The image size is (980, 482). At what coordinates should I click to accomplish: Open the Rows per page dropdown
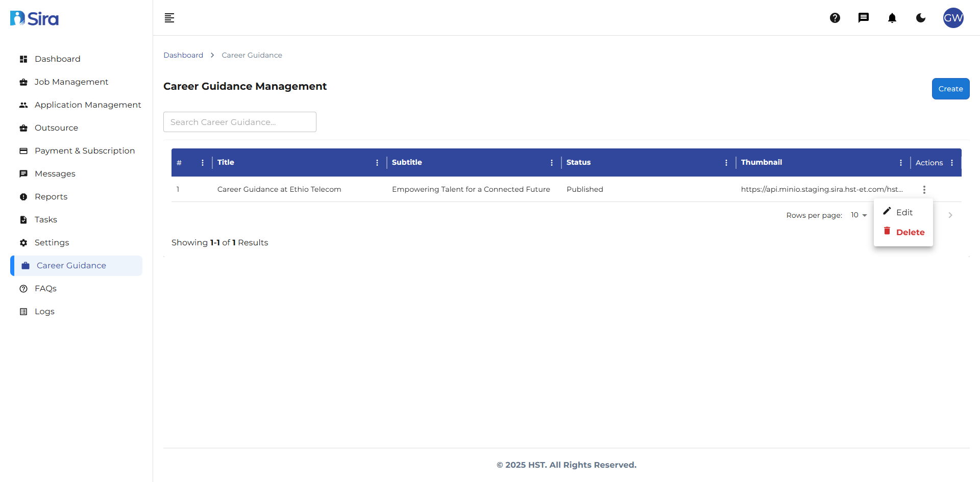pyautogui.click(x=857, y=215)
